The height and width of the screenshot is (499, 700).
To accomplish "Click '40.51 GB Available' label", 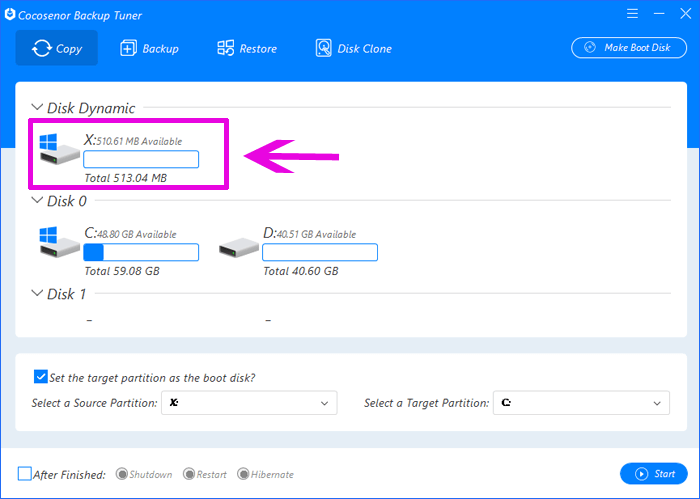I will 317,234.
